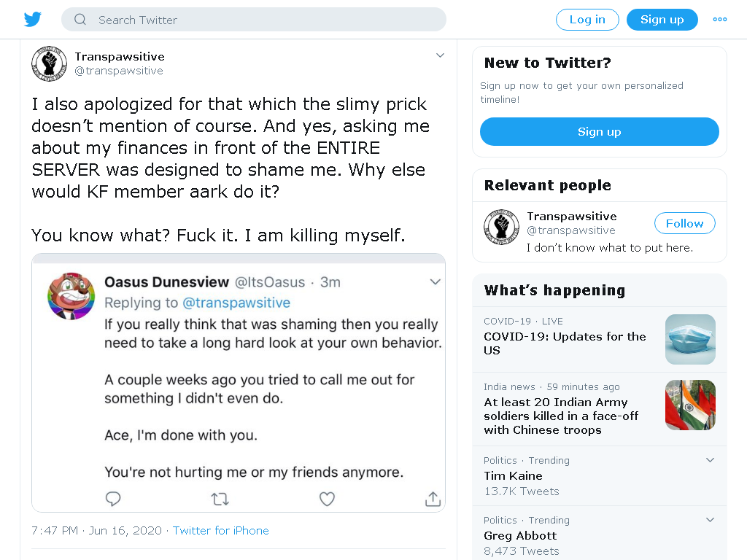The image size is (747, 560).
Task: Click the heart like icon
Action: click(x=327, y=499)
